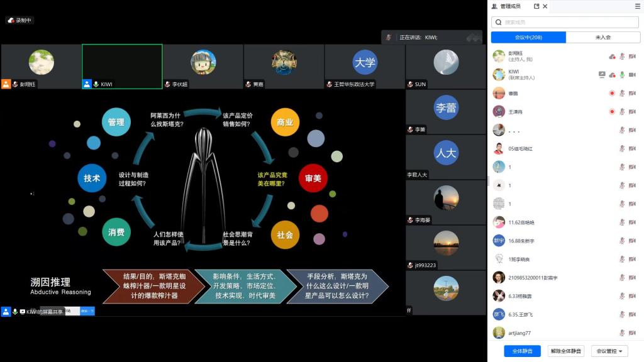Close the 管理成员 members panel
The height and width of the screenshot is (362, 644).
[545, 6]
